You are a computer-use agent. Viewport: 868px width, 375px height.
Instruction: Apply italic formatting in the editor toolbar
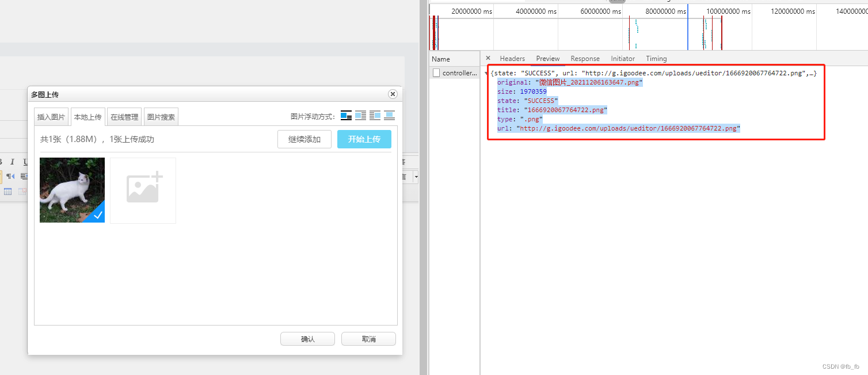(x=12, y=162)
